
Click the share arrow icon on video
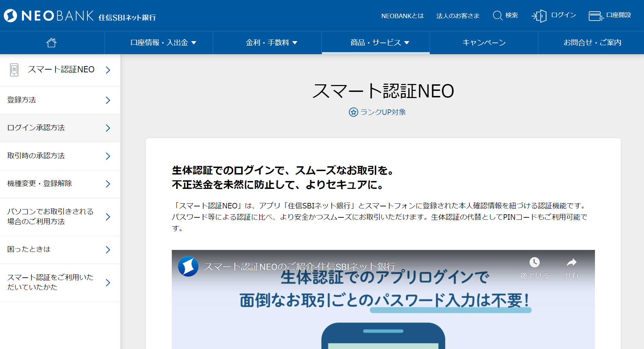(571, 262)
